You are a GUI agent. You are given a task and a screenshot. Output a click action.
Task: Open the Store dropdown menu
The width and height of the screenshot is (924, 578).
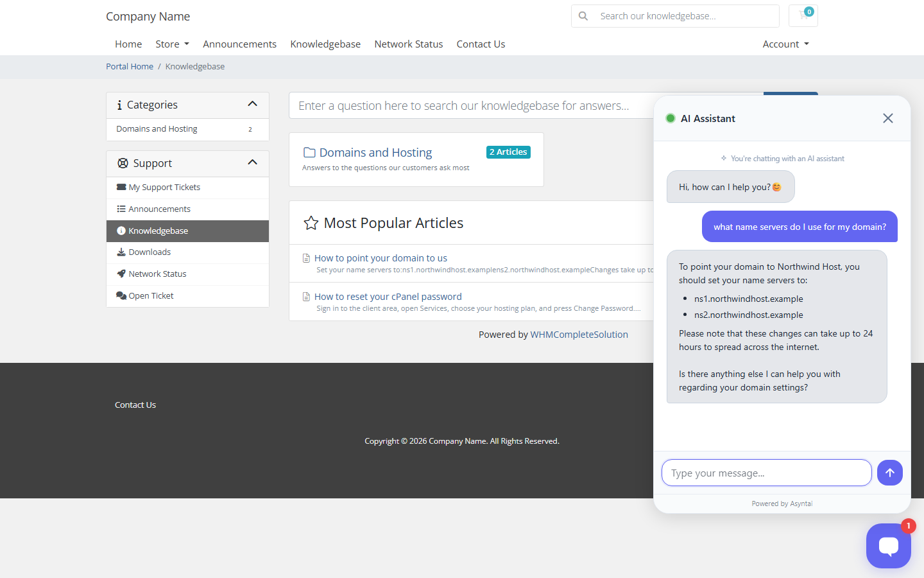point(172,44)
